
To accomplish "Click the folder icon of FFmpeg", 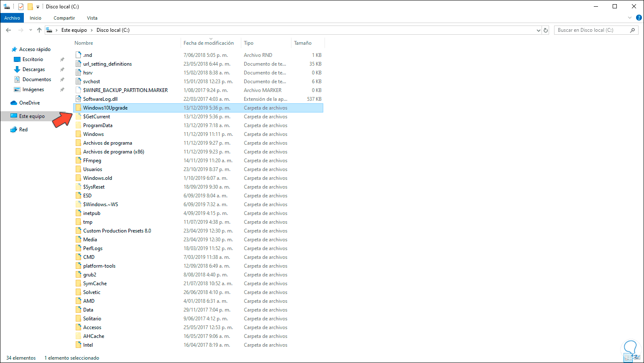I will [x=78, y=161].
